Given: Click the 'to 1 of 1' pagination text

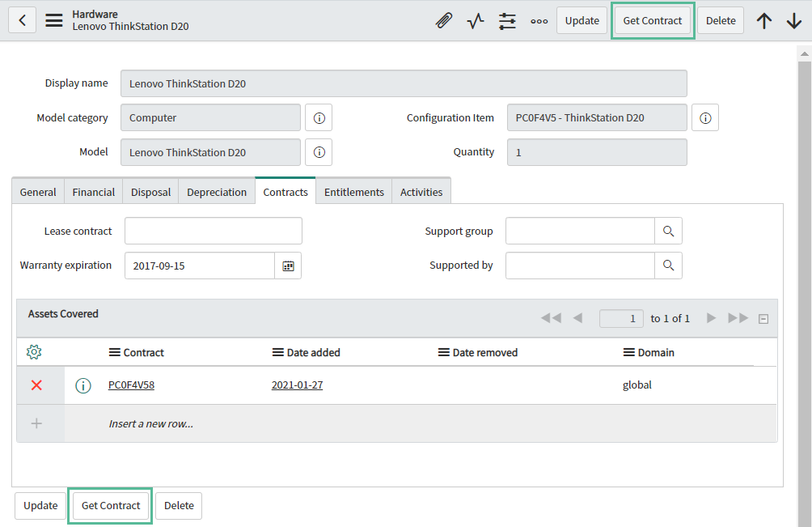Looking at the screenshot, I should point(670,319).
